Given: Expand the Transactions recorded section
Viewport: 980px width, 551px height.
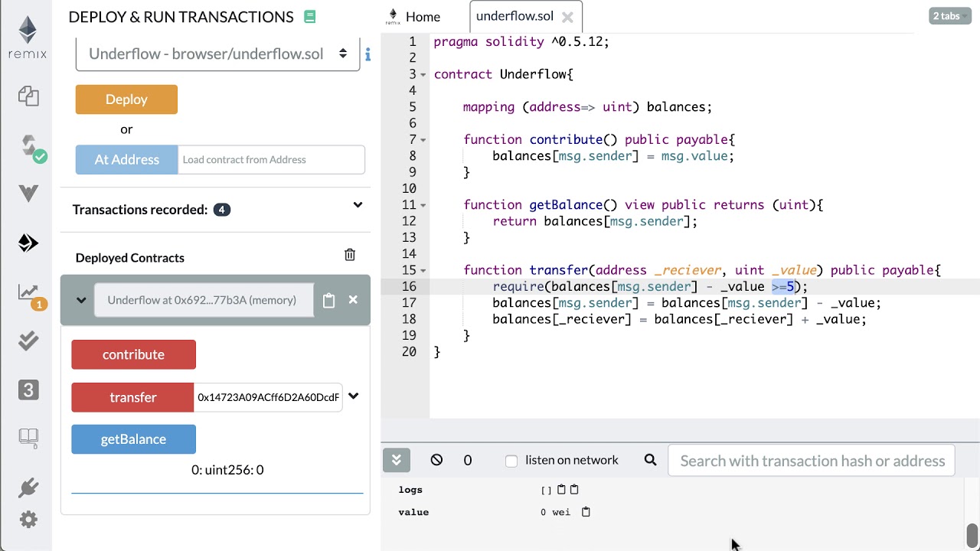Looking at the screenshot, I should [358, 205].
